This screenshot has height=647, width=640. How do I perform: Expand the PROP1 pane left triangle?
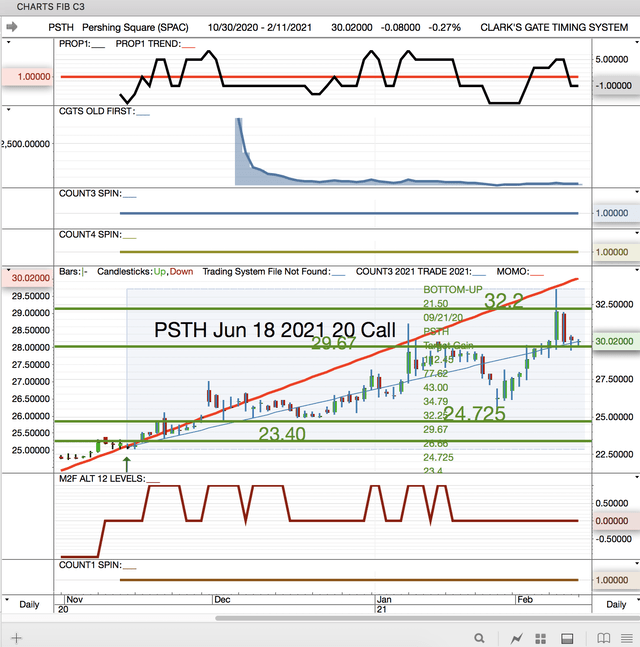[8, 42]
